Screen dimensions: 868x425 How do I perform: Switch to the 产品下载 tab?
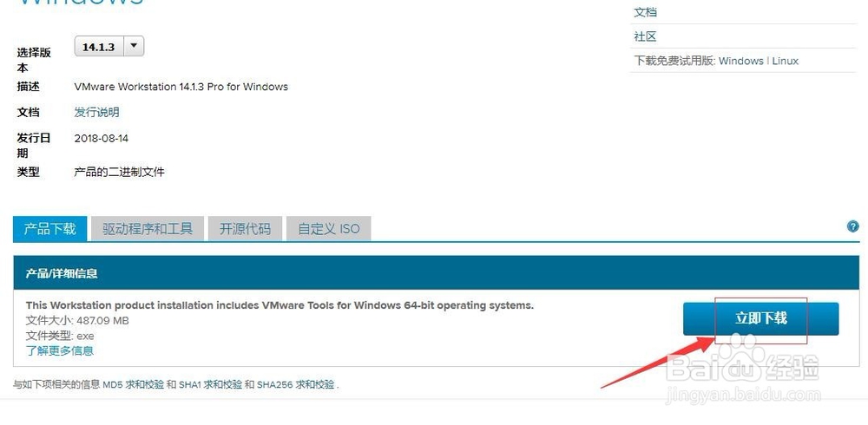coord(49,229)
